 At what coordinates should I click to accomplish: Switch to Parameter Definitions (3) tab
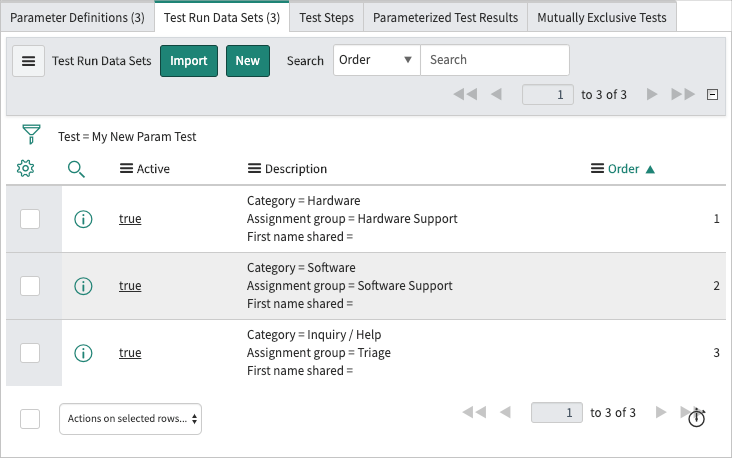click(x=77, y=18)
